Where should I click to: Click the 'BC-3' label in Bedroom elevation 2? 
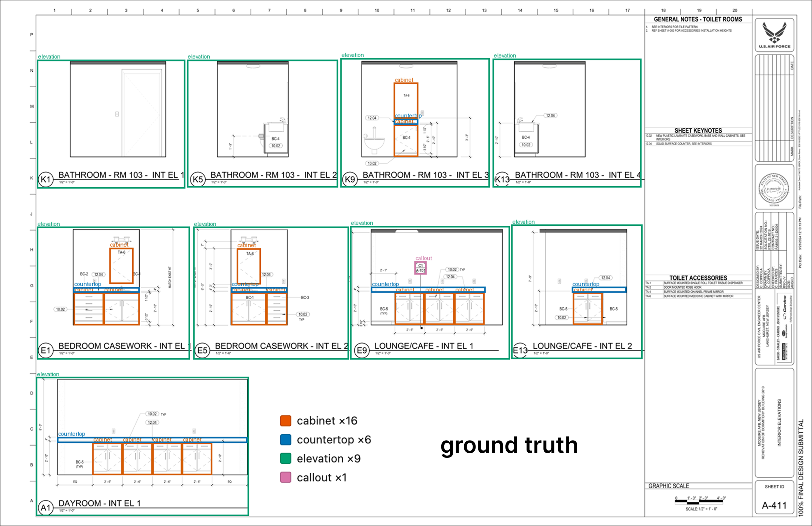pyautogui.click(x=305, y=297)
